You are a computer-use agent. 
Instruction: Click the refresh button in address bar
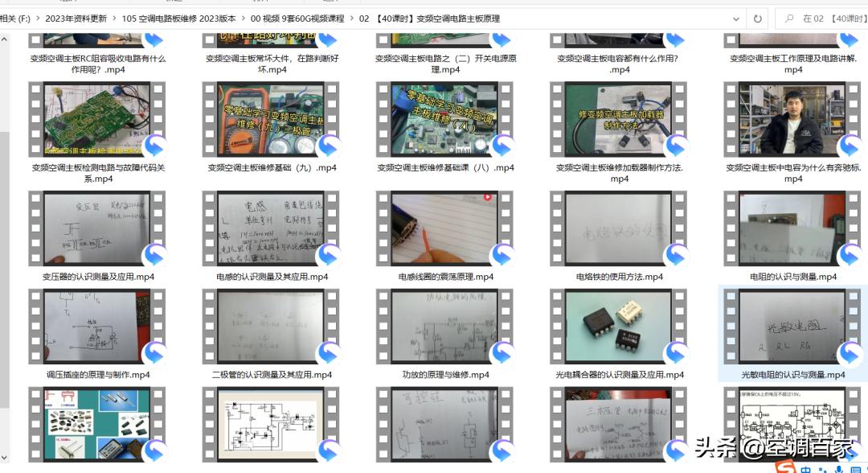tap(757, 19)
